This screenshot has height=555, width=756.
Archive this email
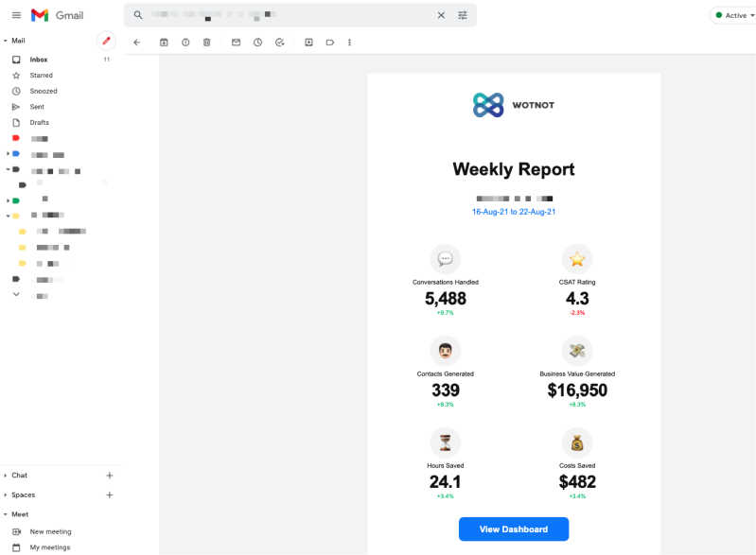pos(164,43)
